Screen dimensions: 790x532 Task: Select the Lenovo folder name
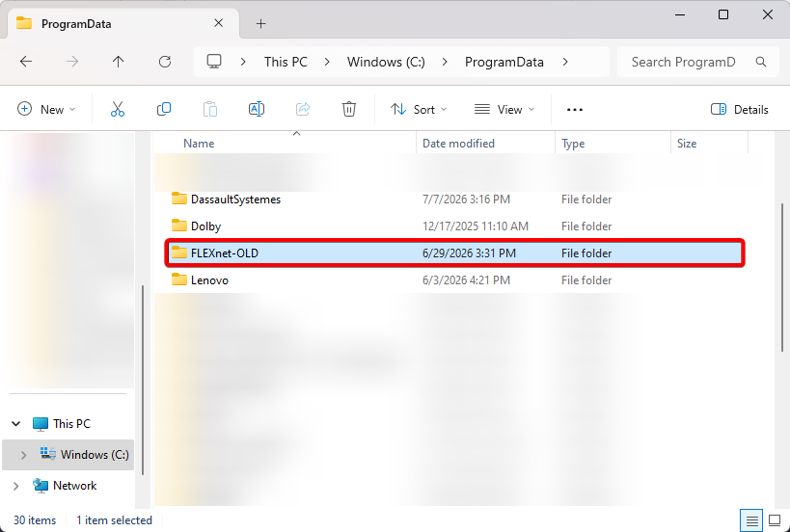pos(209,280)
